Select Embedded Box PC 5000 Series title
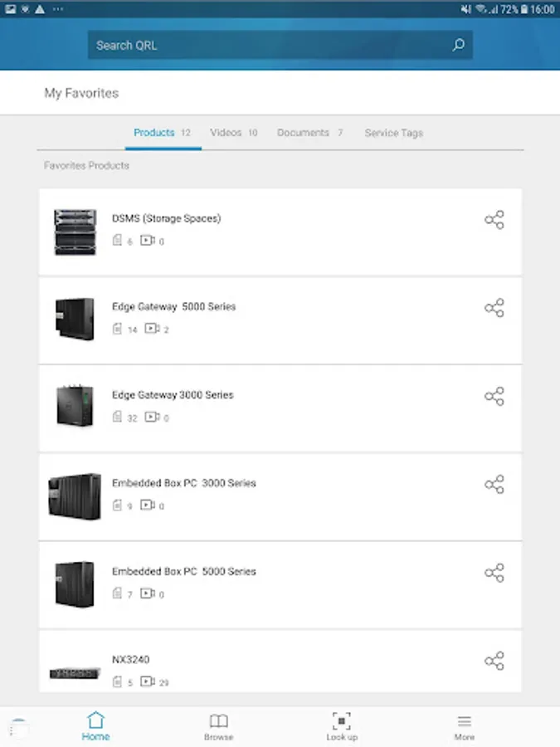560x747 pixels. tap(184, 571)
